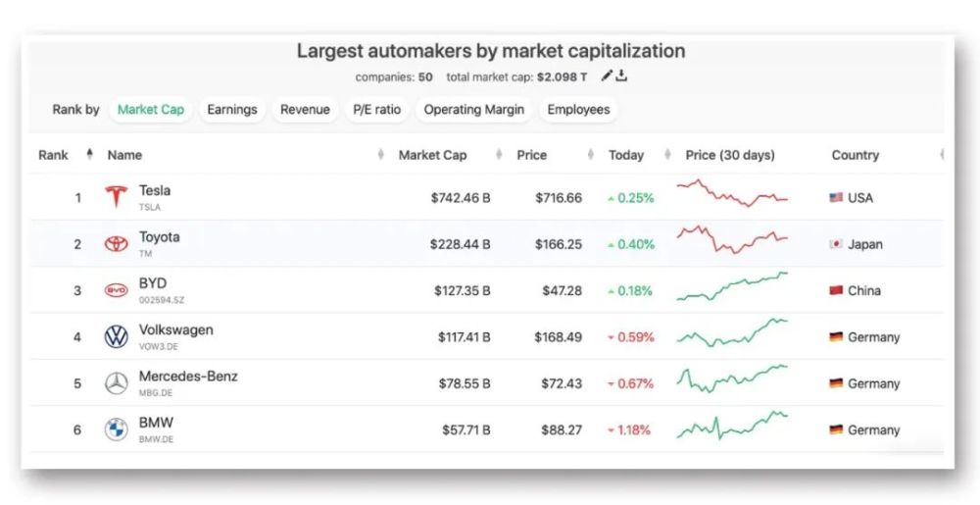Rank by Revenue
Viewport: 980px width, 505px height.
[x=305, y=110]
